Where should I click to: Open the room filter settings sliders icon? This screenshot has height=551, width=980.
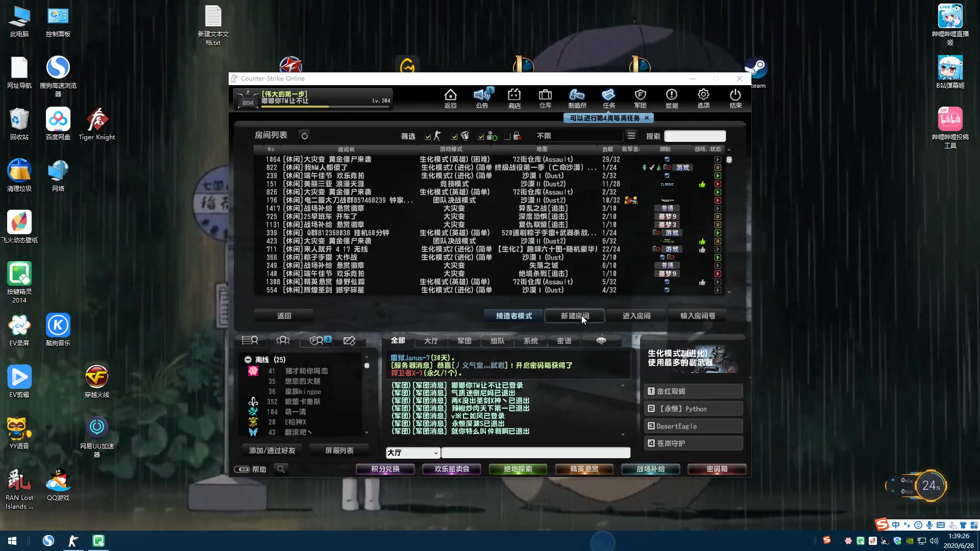tap(631, 136)
